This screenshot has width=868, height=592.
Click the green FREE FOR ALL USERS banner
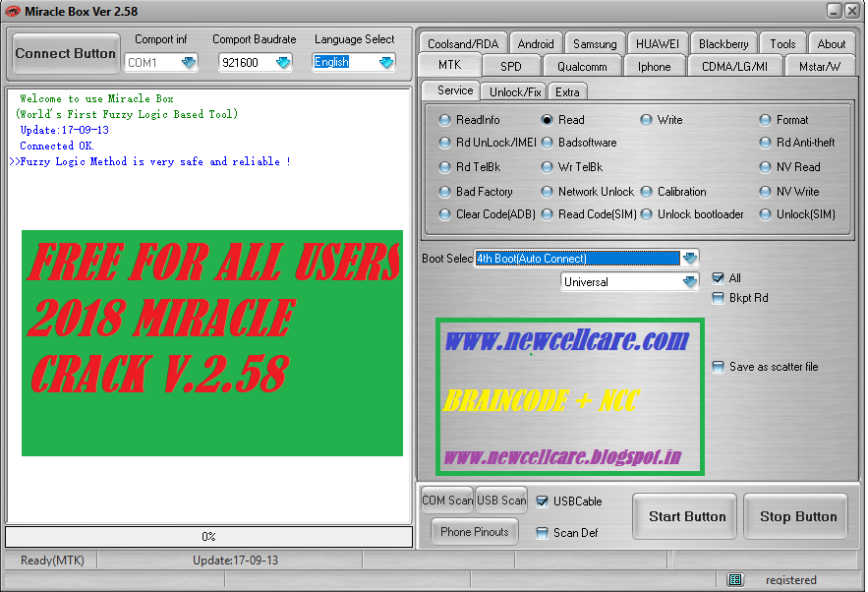(212, 343)
